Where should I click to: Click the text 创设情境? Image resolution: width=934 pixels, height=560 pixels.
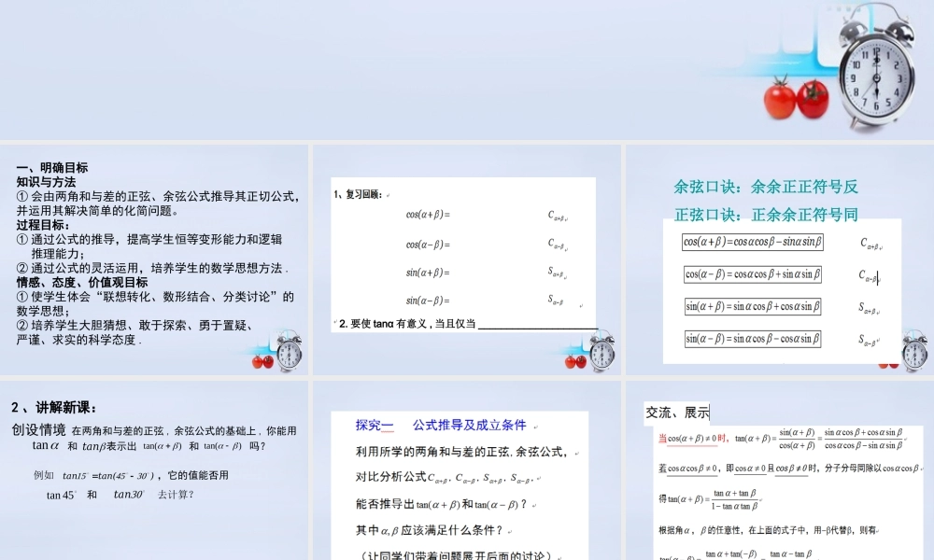tap(38, 429)
